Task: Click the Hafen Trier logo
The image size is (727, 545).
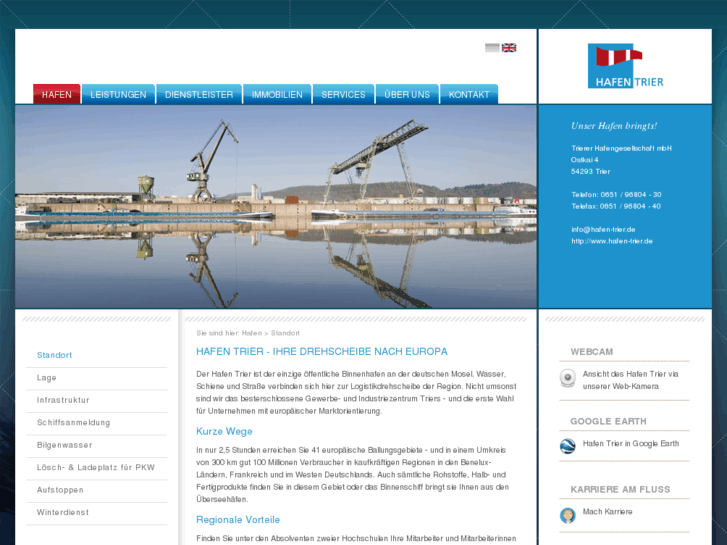Action: coord(625,66)
